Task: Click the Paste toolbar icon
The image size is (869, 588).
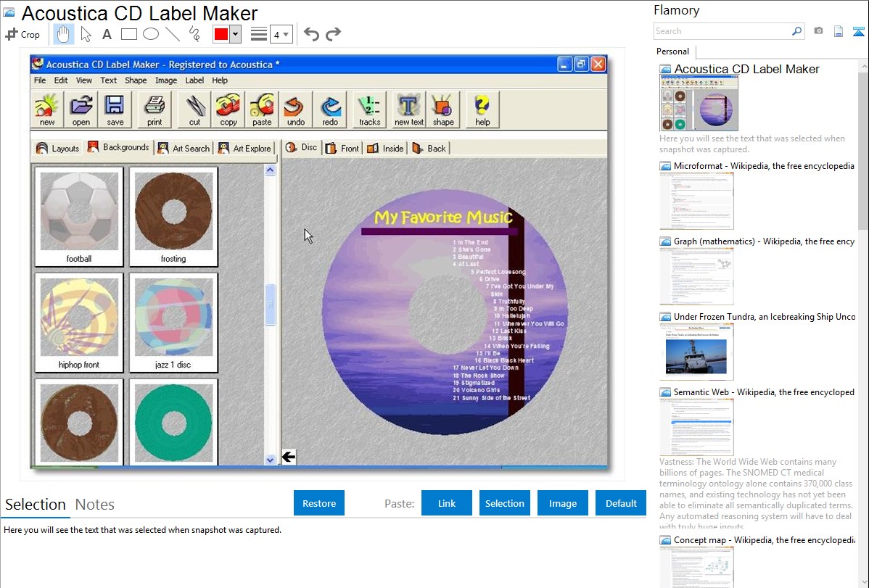Action: [262, 109]
